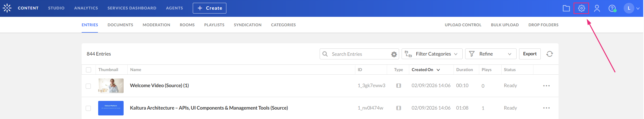
Task: Open the folder icon in header
Action: (x=566, y=8)
